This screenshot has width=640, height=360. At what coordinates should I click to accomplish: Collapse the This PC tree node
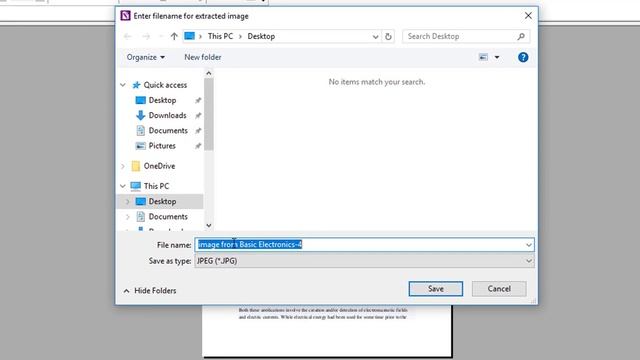pyautogui.click(x=123, y=186)
